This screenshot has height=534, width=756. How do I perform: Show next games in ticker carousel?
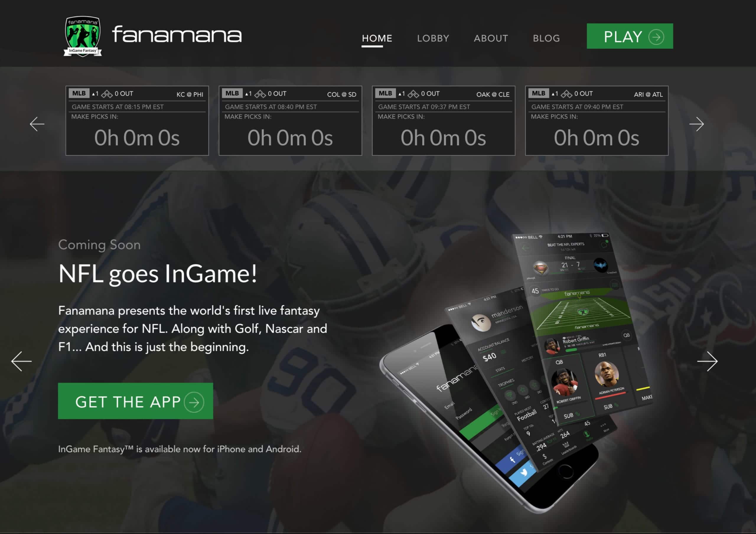[x=696, y=124]
